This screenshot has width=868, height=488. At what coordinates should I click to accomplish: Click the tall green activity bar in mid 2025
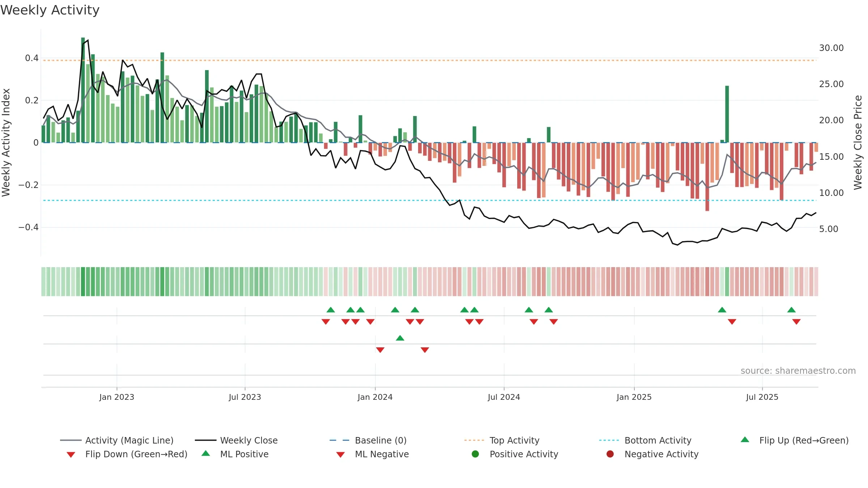coord(727,114)
